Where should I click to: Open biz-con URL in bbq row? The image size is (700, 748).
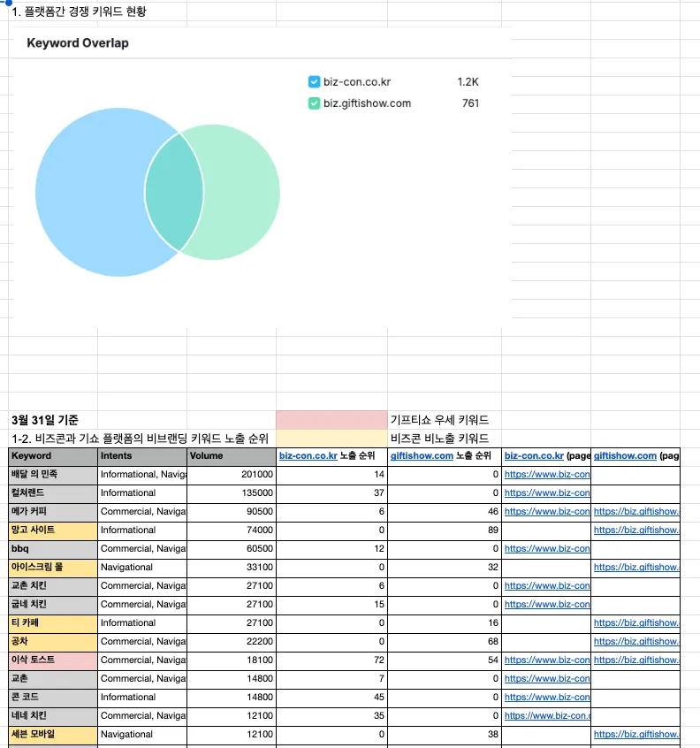coord(547,548)
